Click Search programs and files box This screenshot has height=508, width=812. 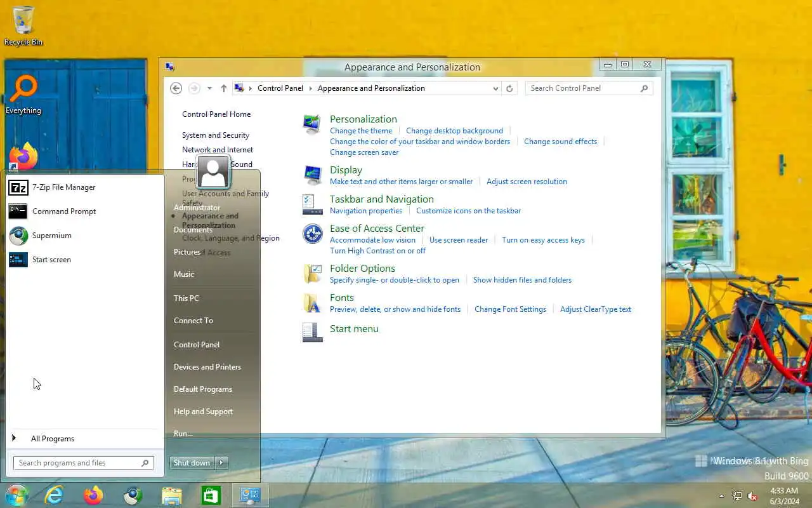(x=83, y=463)
